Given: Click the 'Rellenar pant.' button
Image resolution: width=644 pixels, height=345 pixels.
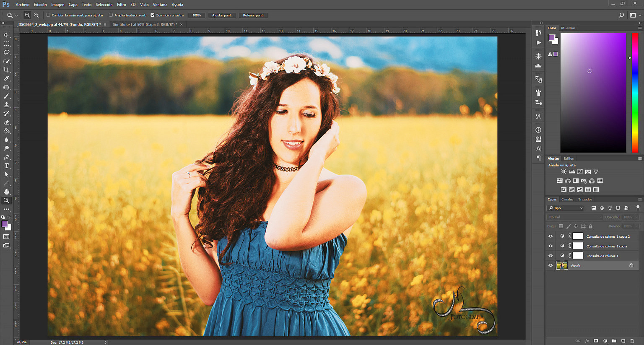Looking at the screenshot, I should click(x=253, y=15).
